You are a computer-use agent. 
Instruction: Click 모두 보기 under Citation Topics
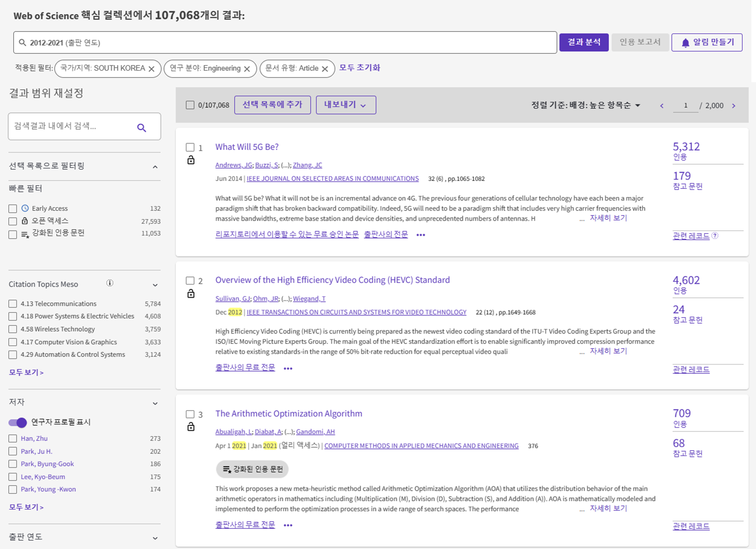(x=26, y=372)
